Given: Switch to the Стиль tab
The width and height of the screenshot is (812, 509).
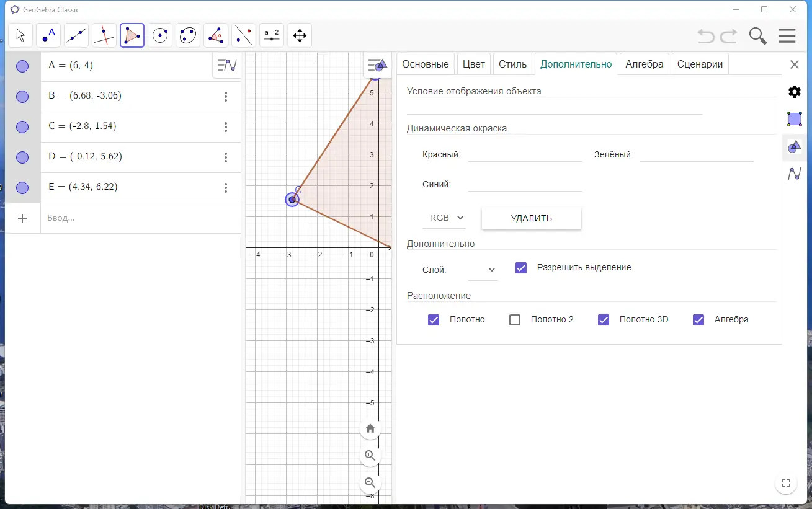Looking at the screenshot, I should [513, 64].
